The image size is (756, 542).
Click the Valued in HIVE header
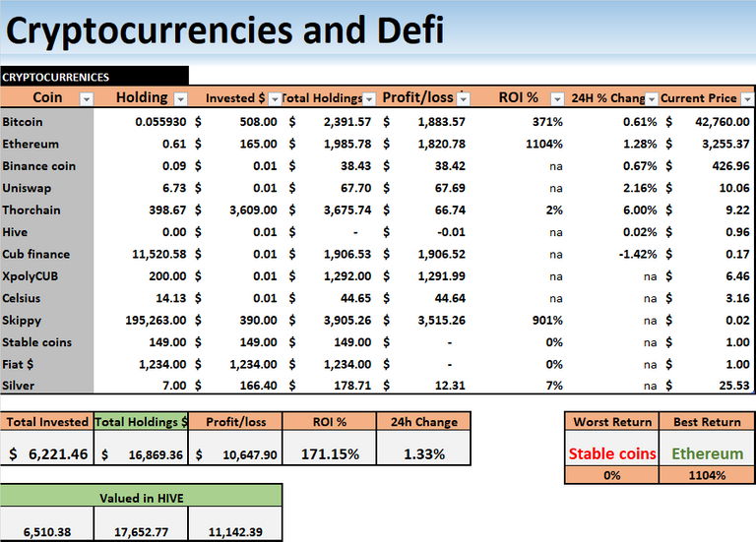(142, 496)
